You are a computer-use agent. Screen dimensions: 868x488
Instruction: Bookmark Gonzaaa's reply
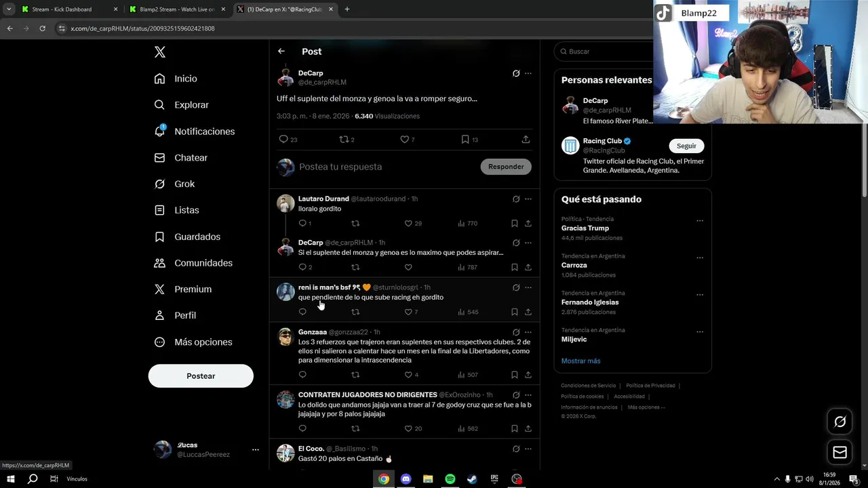click(515, 375)
